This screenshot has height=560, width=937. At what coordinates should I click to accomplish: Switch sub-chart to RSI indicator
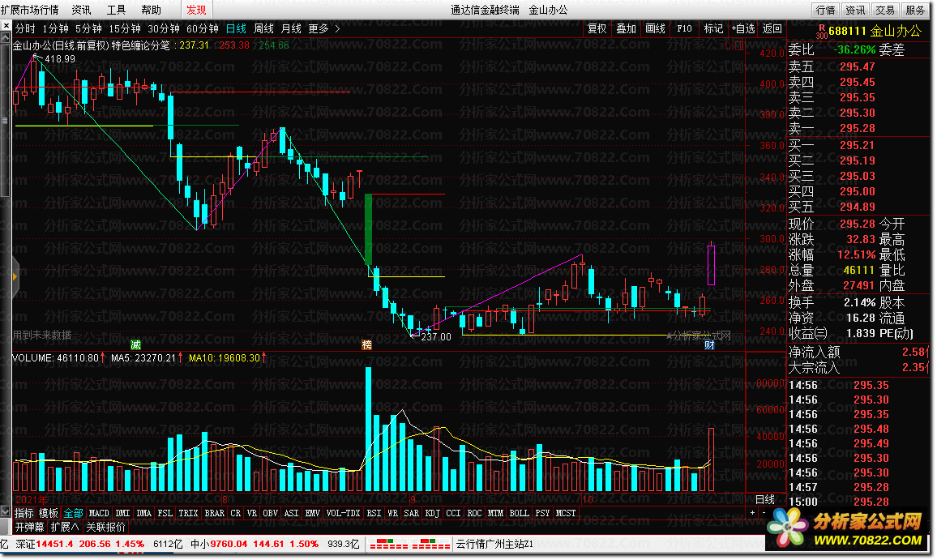(374, 513)
